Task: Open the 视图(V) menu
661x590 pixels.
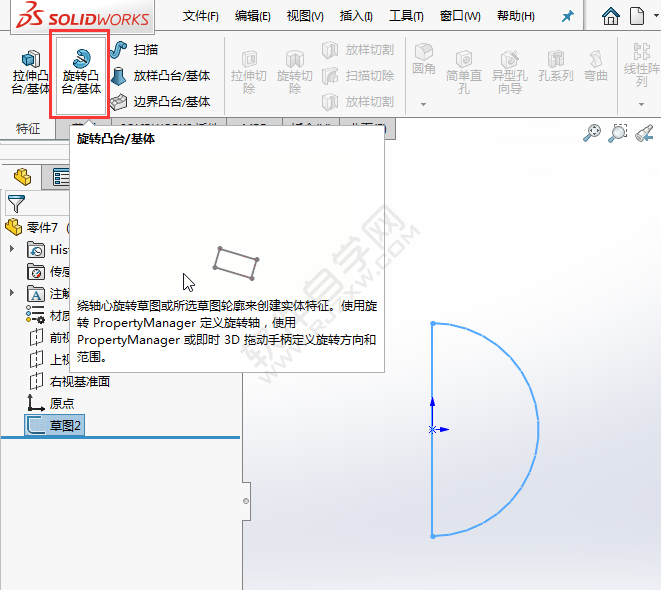Action: pos(305,16)
